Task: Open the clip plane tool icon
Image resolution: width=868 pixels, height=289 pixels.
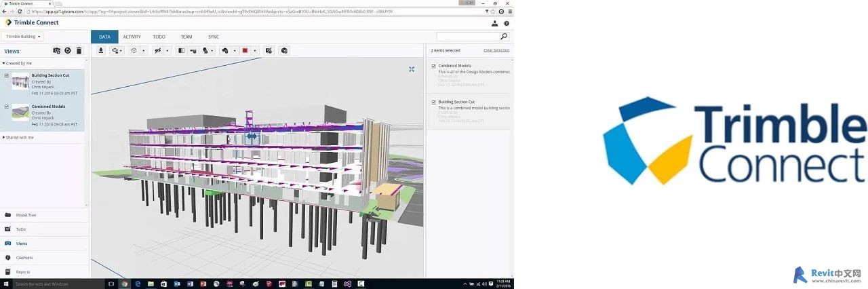Action: coord(269,50)
